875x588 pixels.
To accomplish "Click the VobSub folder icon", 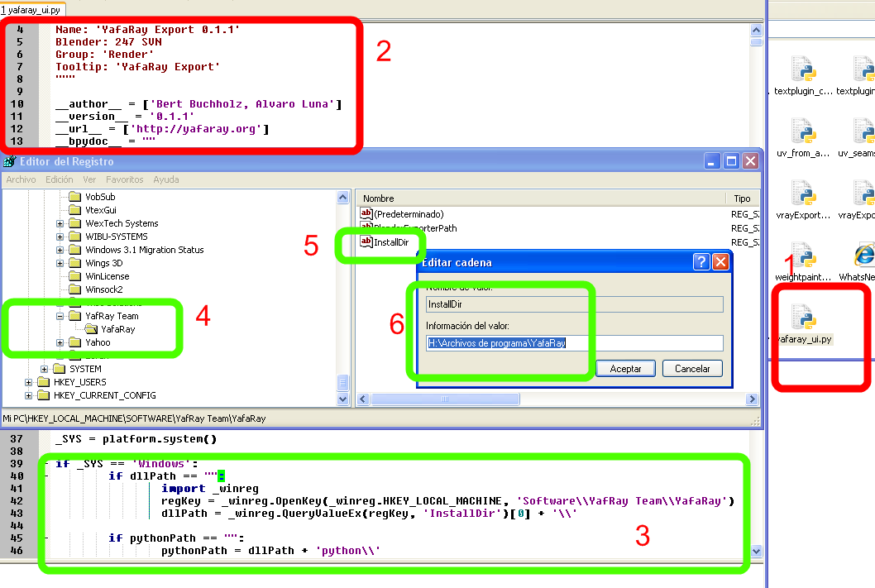I will pyautogui.click(x=74, y=196).
